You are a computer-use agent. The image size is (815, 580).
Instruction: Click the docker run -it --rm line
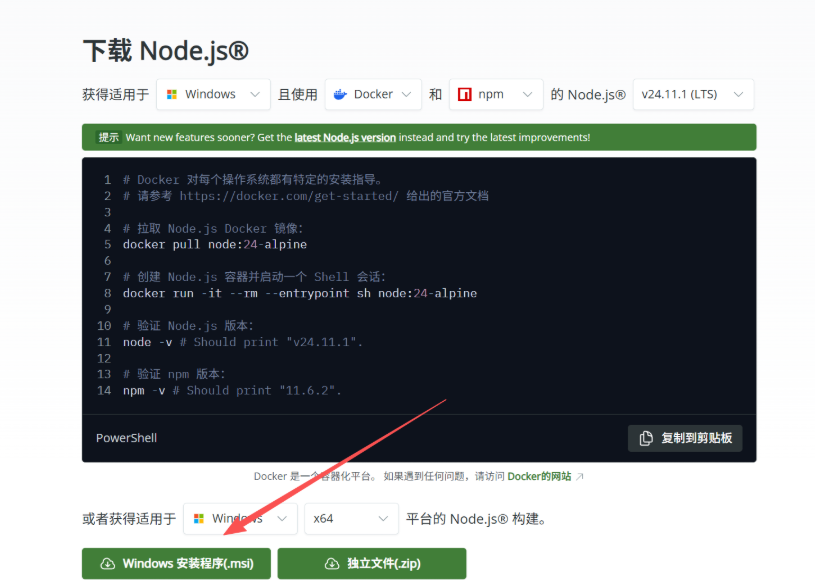point(300,294)
